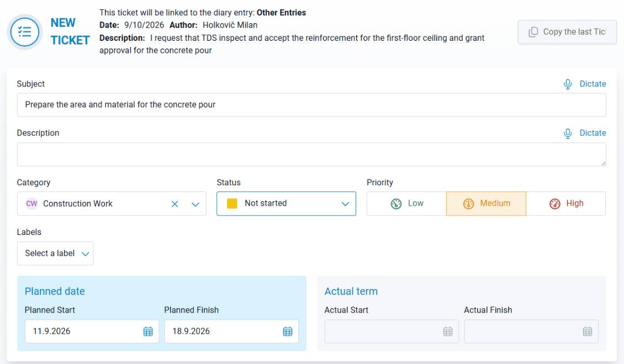Open the Actual Start calendar picker

point(448,331)
